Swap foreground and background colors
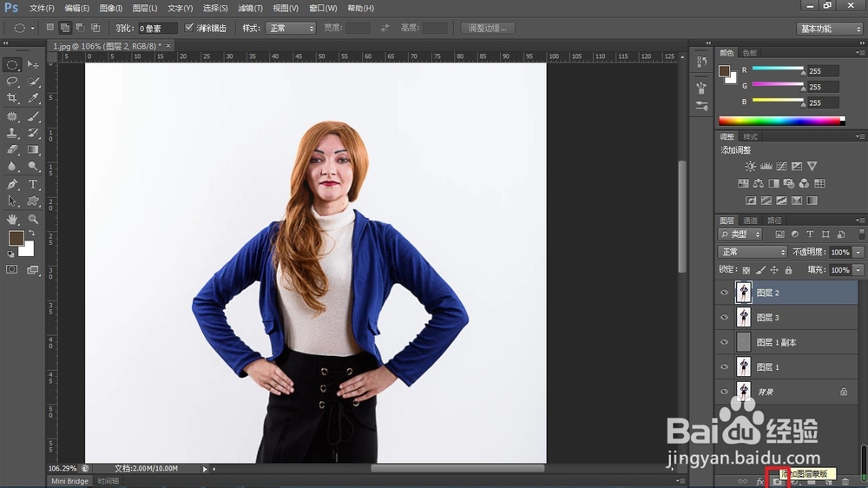 coord(31,234)
